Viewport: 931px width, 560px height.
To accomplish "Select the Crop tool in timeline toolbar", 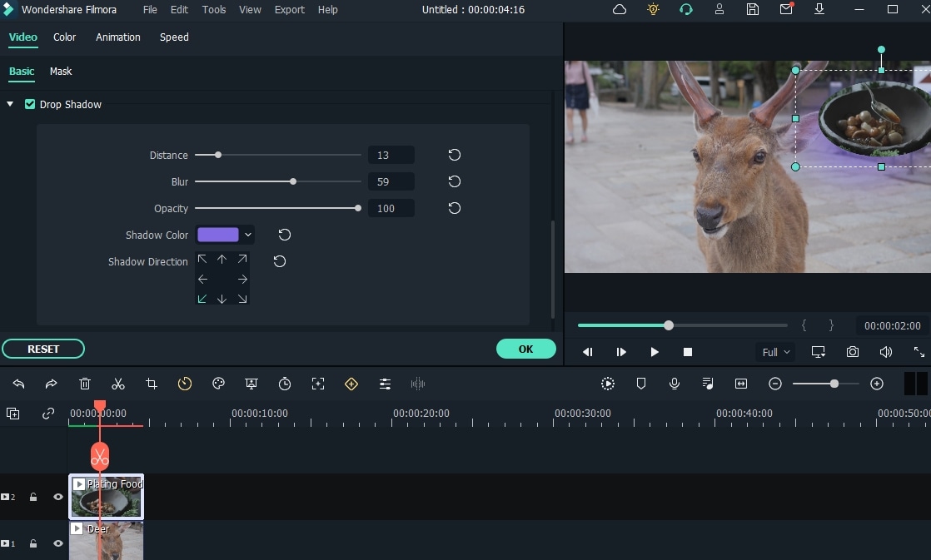I will pyautogui.click(x=152, y=384).
